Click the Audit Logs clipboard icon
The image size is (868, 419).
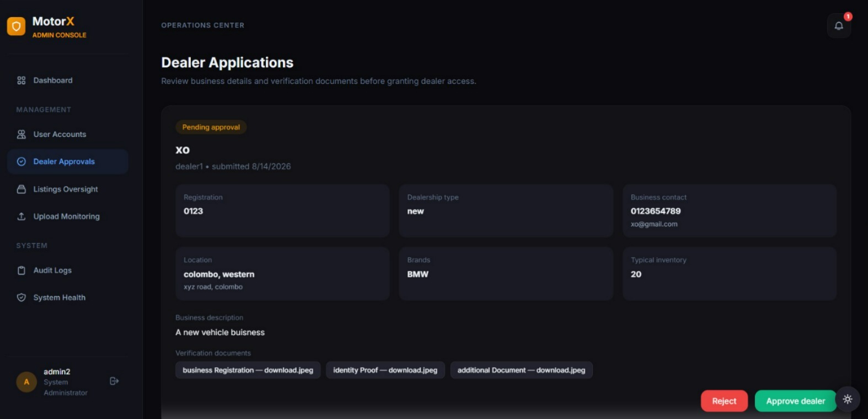click(22, 271)
